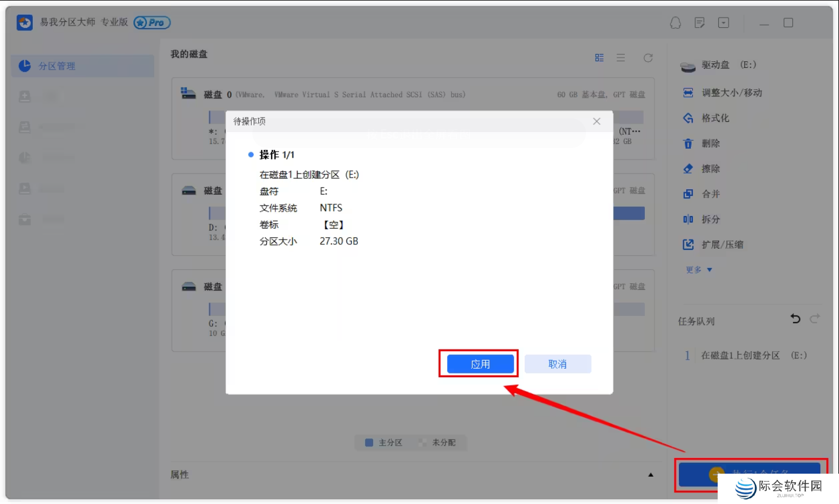This screenshot has width=839, height=504.
Task: Select the 擦除 eraser icon
Action: [x=688, y=169]
